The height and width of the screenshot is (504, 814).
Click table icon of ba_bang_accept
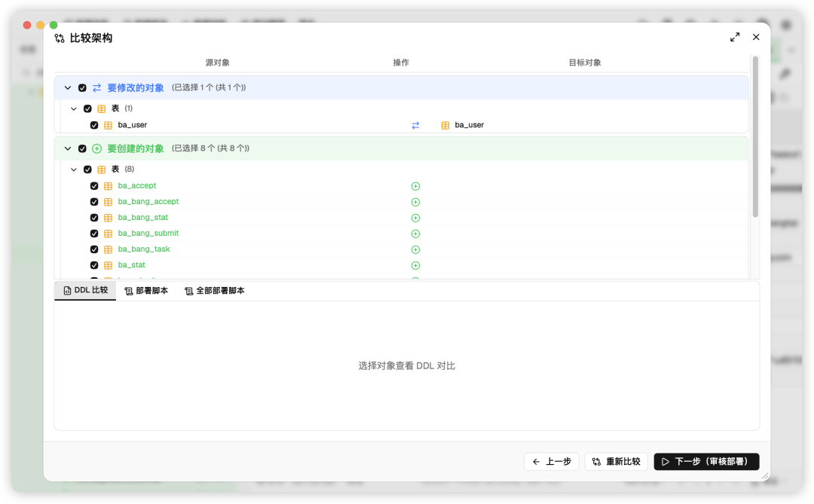(108, 202)
